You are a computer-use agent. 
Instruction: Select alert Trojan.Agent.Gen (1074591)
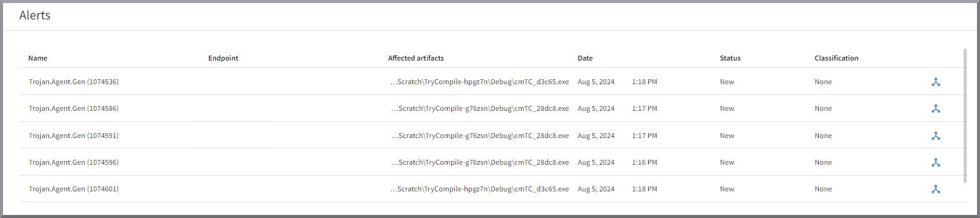pyautogui.click(x=73, y=136)
